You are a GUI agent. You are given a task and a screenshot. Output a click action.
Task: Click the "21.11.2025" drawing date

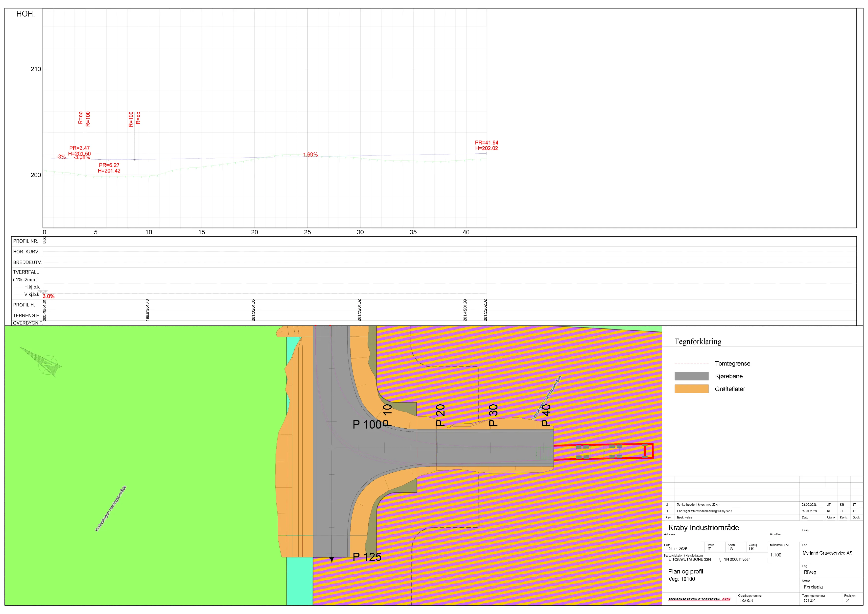(678, 549)
